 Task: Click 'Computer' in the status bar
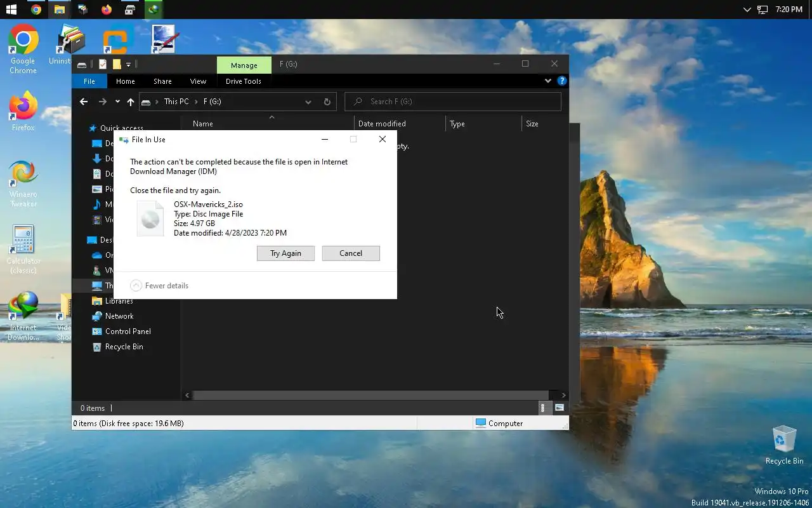pyautogui.click(x=506, y=424)
